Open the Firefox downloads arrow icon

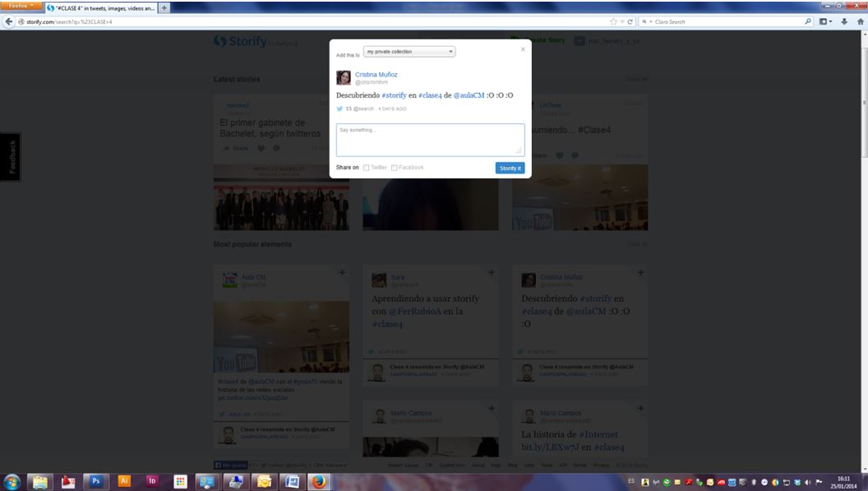click(843, 21)
